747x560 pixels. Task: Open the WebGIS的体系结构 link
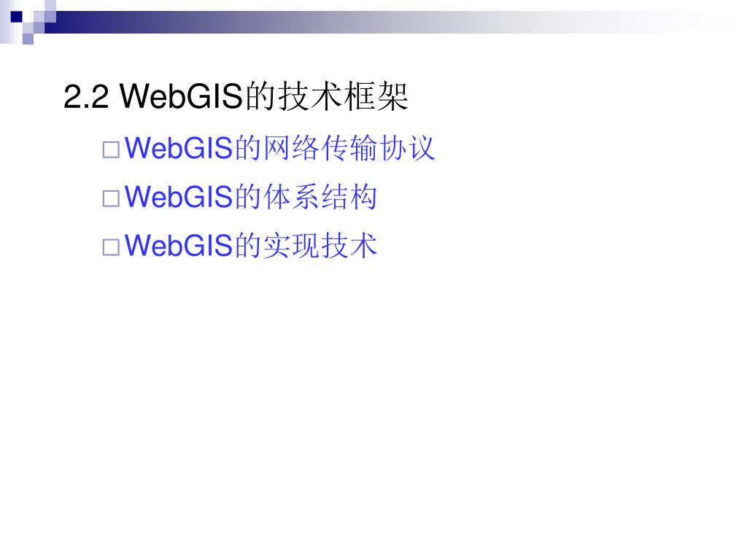(x=251, y=197)
